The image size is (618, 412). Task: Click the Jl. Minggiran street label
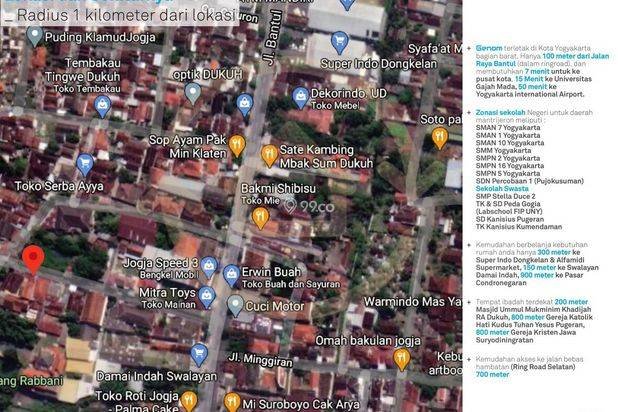pyautogui.click(x=261, y=359)
